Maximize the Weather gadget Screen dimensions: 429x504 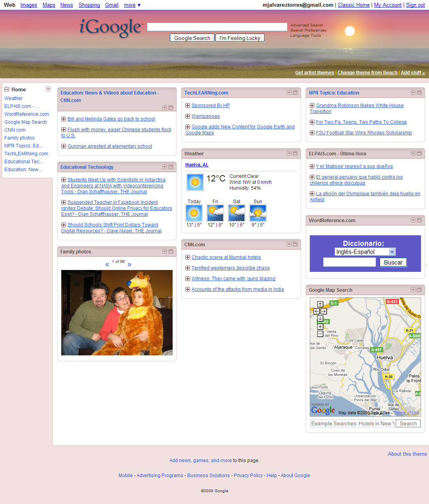point(295,153)
